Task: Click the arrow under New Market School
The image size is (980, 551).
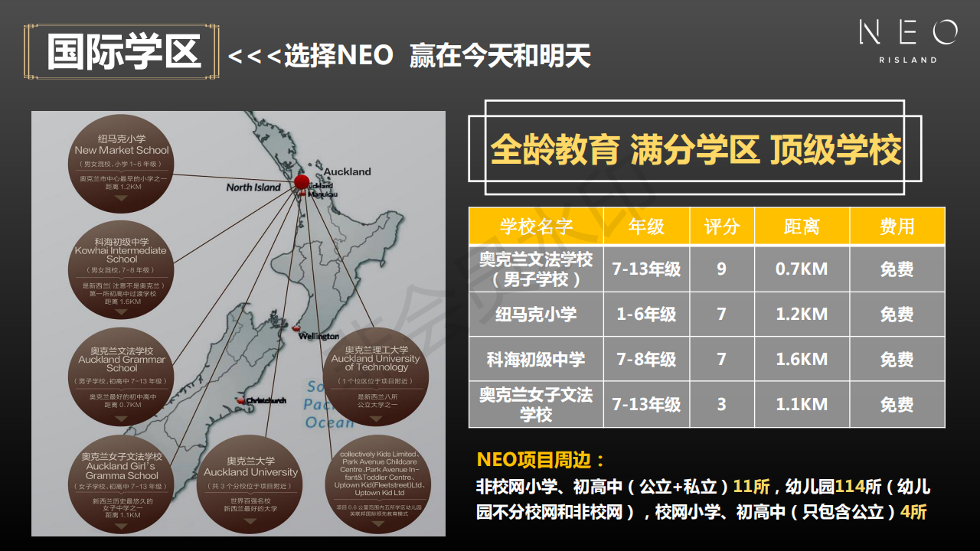Action: pyautogui.click(x=121, y=198)
